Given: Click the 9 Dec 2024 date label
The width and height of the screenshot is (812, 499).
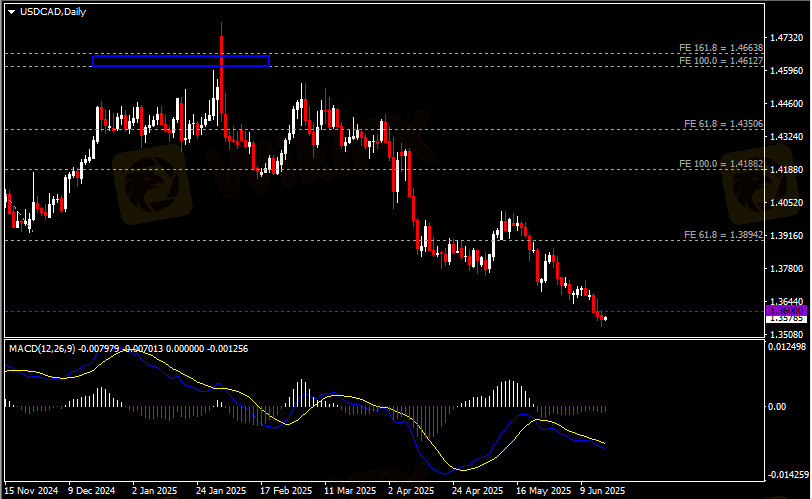Looking at the screenshot, I should click(x=92, y=490).
